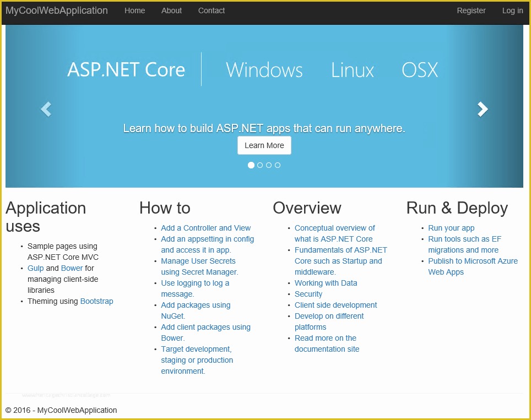This screenshot has width=531, height=420.
Task: Open Manage User Secrets link
Action: point(199,266)
